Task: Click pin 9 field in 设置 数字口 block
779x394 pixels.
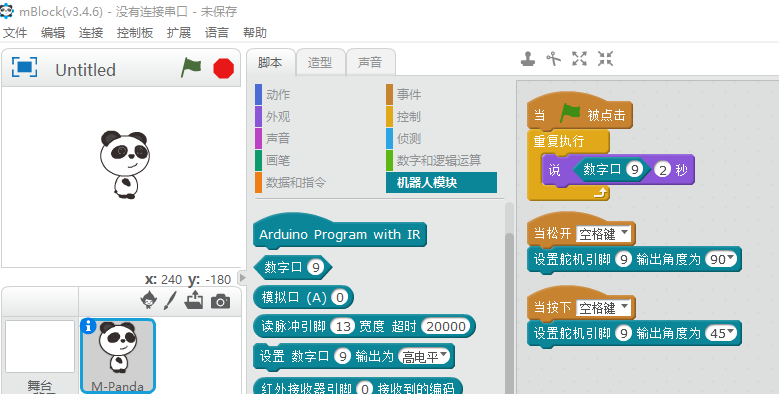Action: [342, 356]
